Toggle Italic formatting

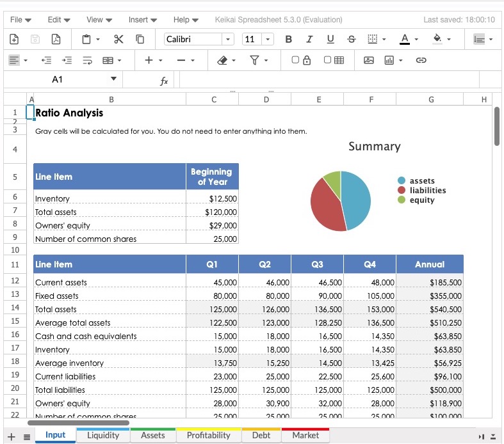tap(309, 39)
